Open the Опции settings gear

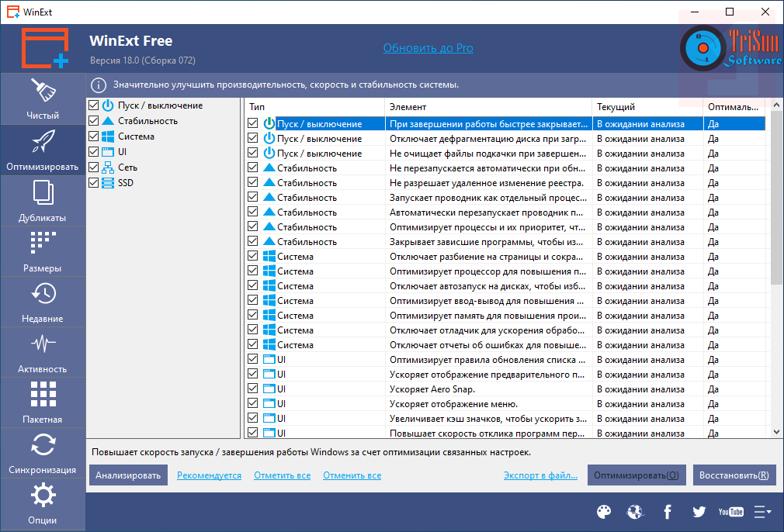[x=43, y=503]
